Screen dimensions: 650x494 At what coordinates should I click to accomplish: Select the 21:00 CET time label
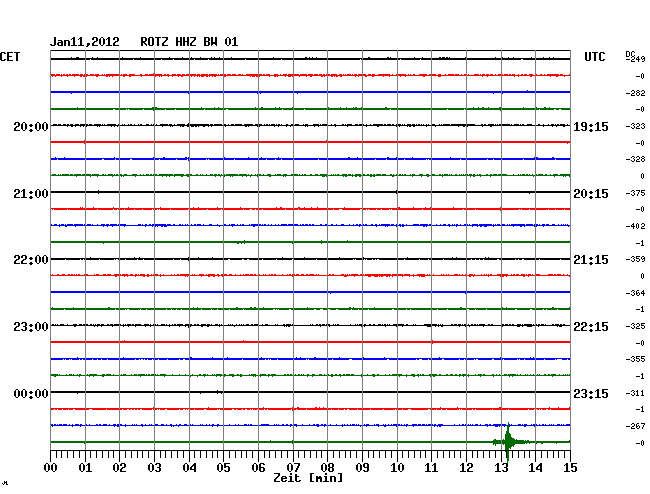[x=31, y=194]
